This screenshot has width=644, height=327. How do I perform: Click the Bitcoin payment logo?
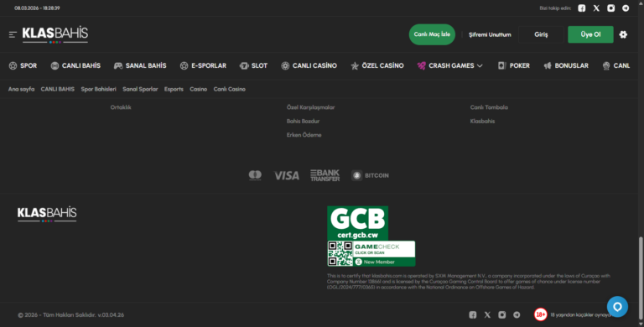[x=370, y=175]
